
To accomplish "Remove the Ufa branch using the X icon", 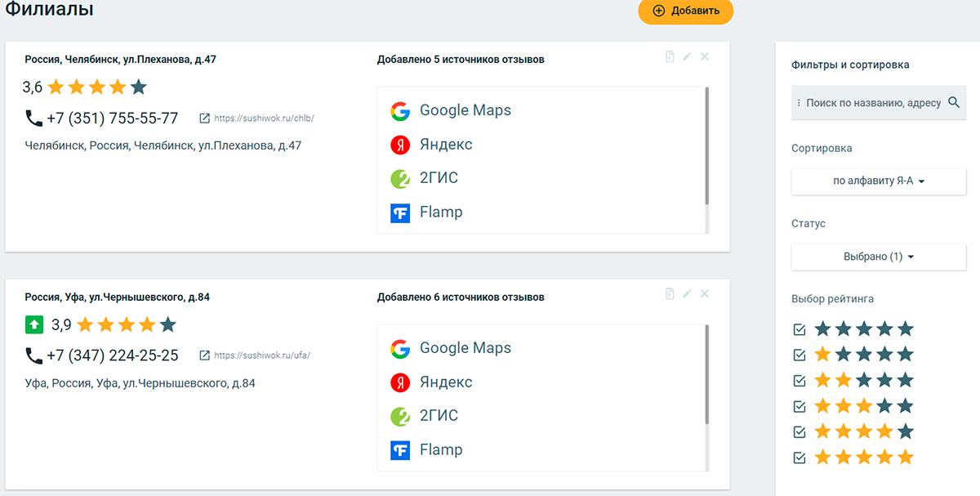I will [705, 293].
